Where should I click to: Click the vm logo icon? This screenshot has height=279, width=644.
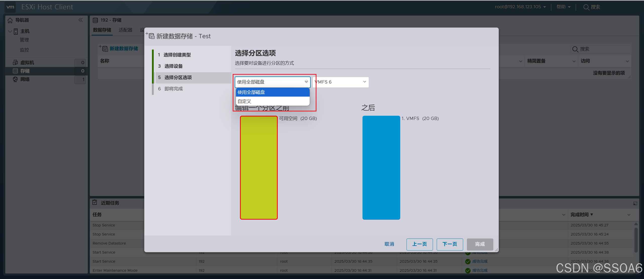pyautogui.click(x=10, y=7)
